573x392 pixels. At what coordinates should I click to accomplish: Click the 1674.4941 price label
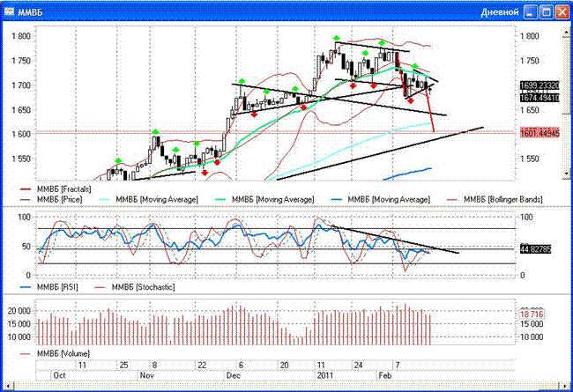coord(540,98)
